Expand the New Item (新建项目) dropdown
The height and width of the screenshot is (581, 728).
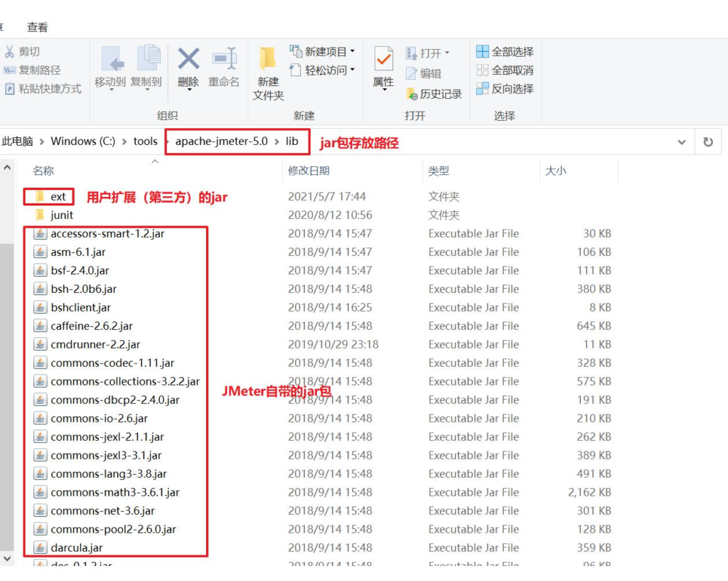click(x=352, y=52)
